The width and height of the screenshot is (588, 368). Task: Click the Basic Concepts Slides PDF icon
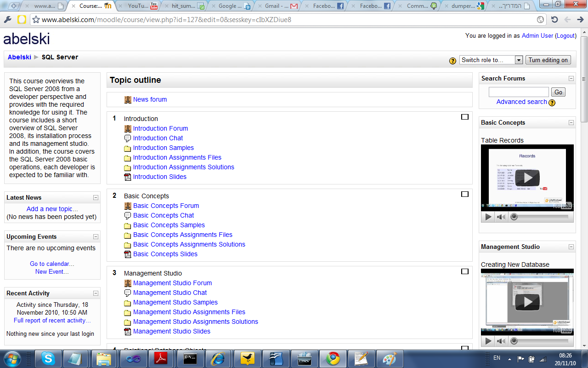click(128, 254)
